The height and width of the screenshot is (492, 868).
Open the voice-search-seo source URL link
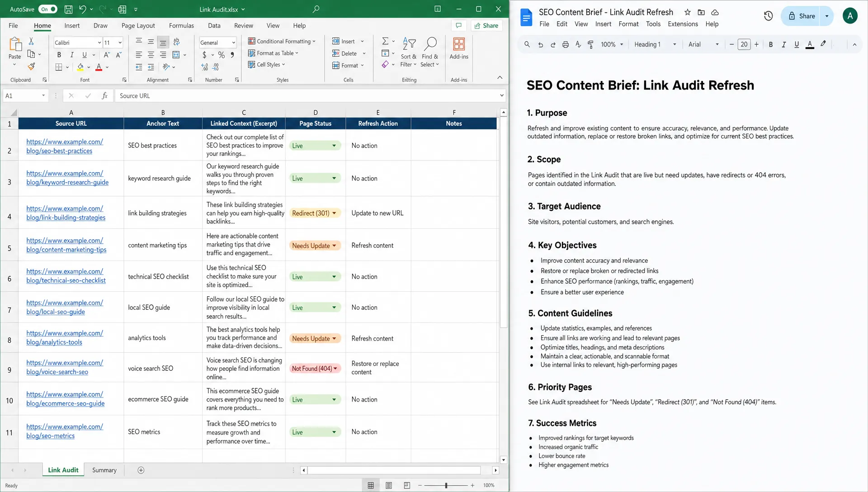(64, 367)
